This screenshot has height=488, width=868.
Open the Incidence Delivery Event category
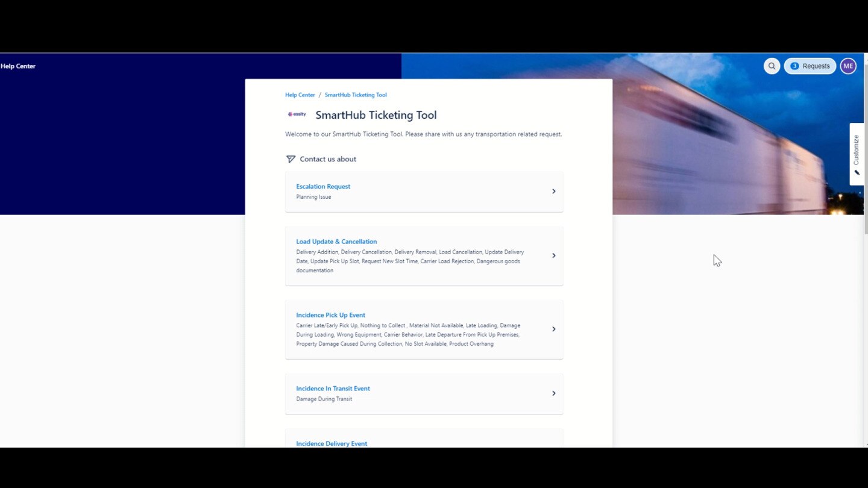(332, 443)
